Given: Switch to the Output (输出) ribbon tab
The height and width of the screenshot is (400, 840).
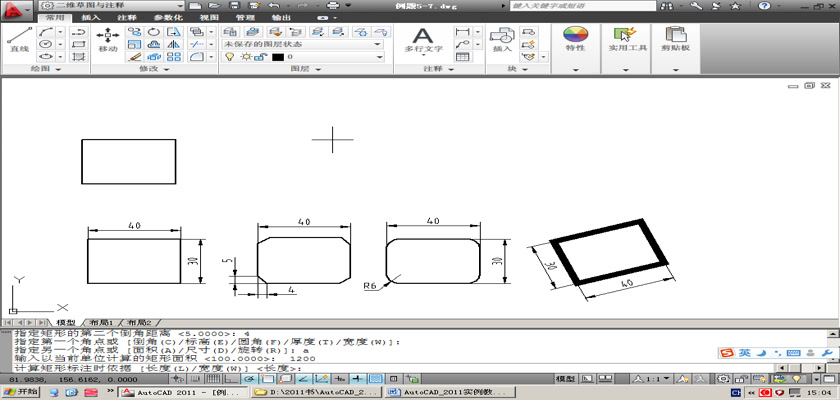Looking at the screenshot, I should tap(281, 18).
